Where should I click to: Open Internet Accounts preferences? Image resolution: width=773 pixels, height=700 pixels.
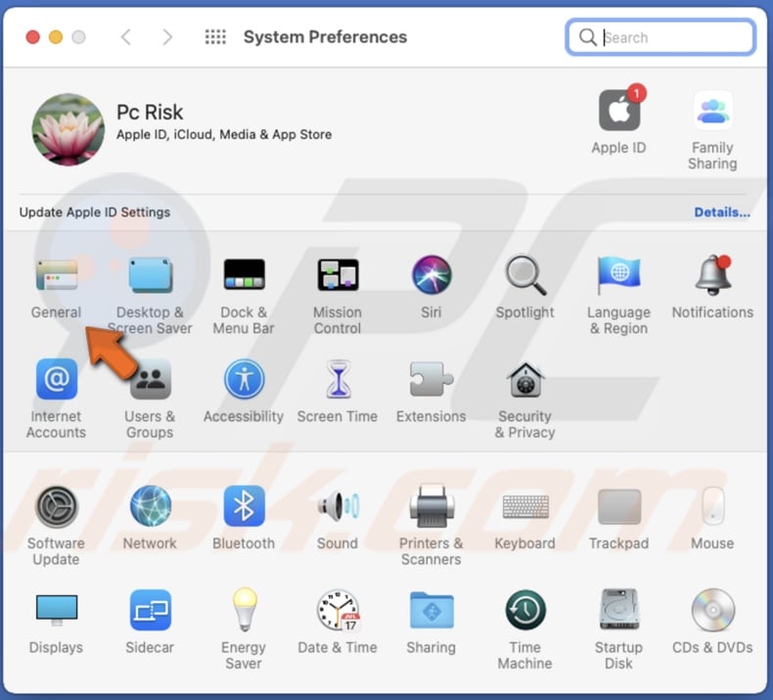pos(57,379)
